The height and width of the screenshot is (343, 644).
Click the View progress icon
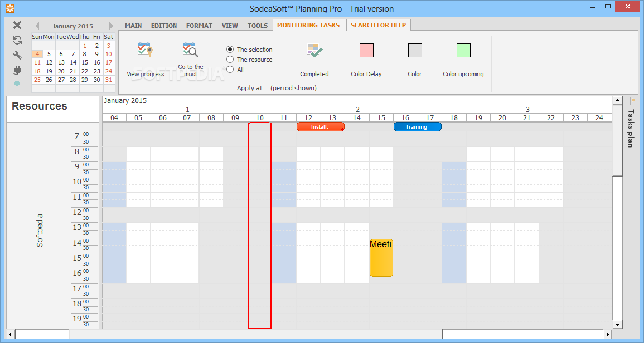[x=145, y=50]
